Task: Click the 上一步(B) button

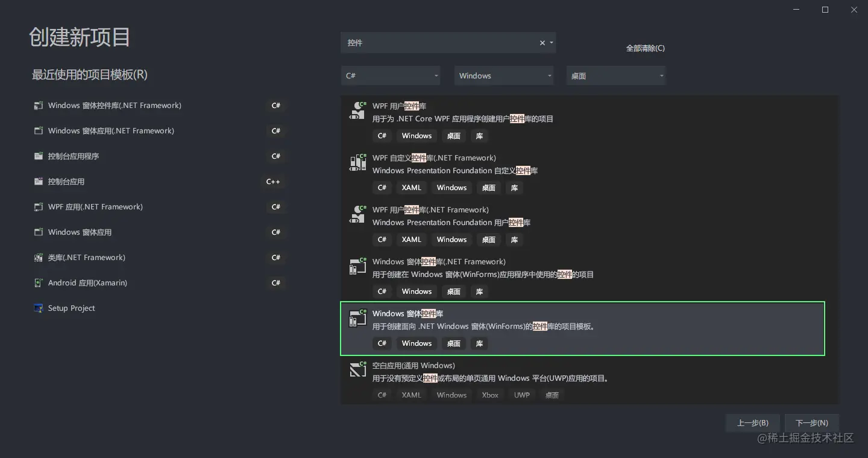Action: tap(753, 423)
